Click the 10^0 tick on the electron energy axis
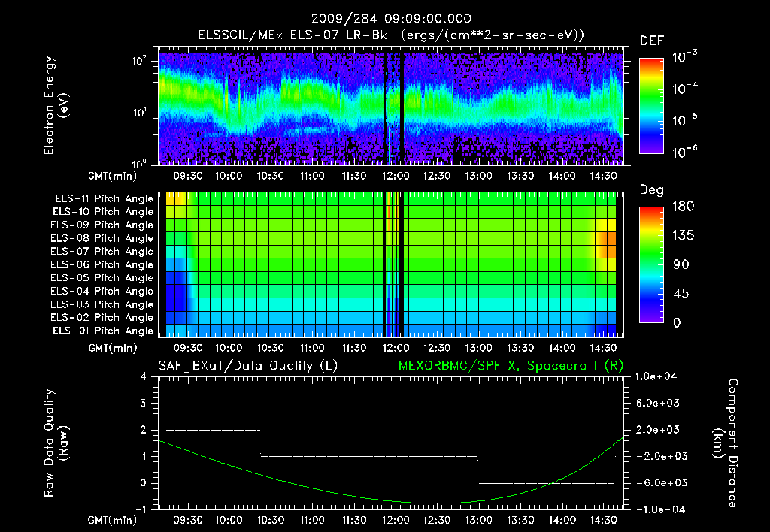The image size is (770, 532). click(x=139, y=163)
